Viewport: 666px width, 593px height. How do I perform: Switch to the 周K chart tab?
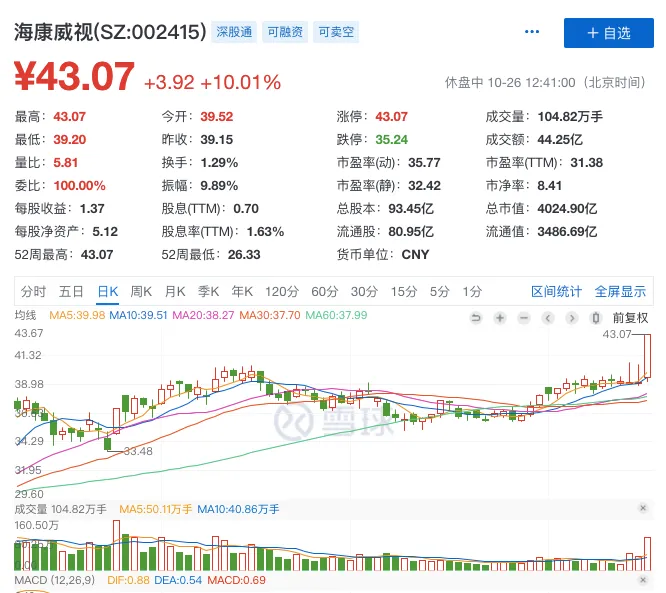click(x=141, y=292)
